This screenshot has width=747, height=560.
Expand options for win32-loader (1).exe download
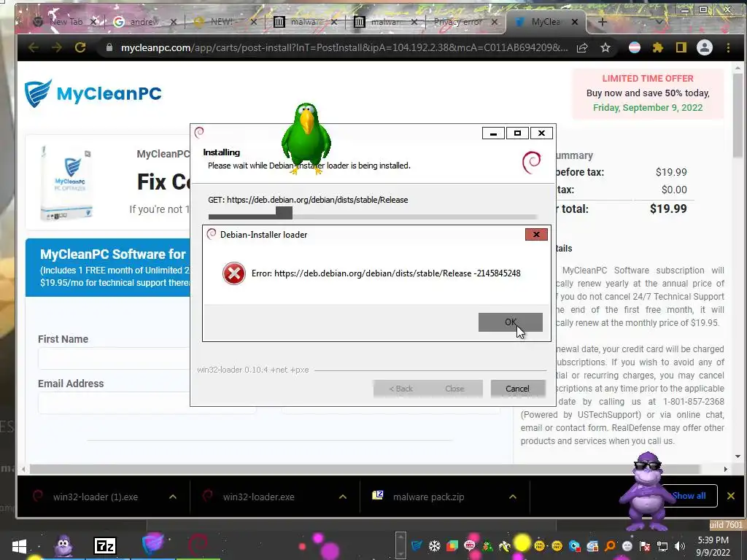click(173, 497)
